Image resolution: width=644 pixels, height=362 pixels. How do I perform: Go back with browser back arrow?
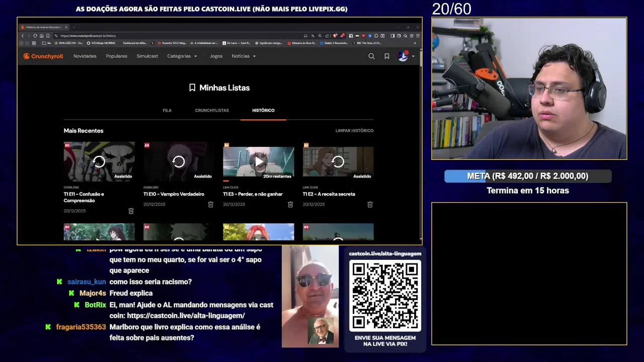[x=23, y=36]
